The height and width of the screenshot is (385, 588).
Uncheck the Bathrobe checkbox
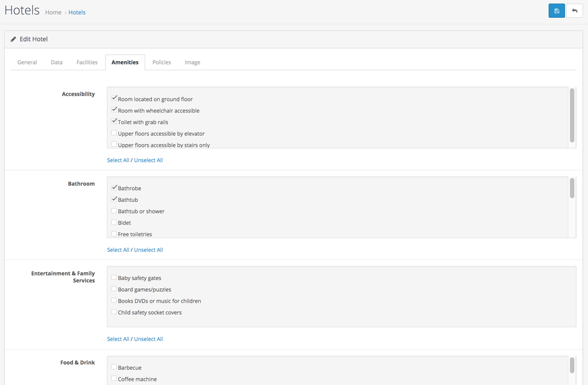(x=114, y=187)
